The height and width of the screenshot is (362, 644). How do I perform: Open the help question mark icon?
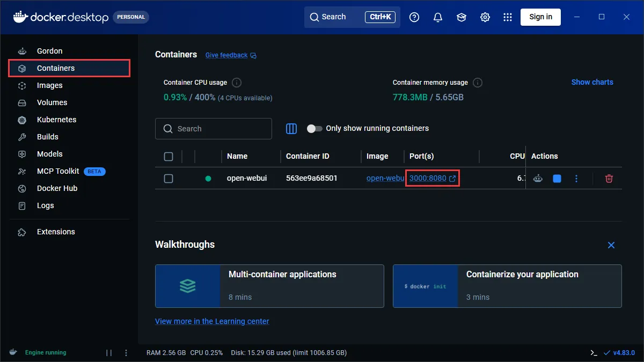tap(414, 17)
